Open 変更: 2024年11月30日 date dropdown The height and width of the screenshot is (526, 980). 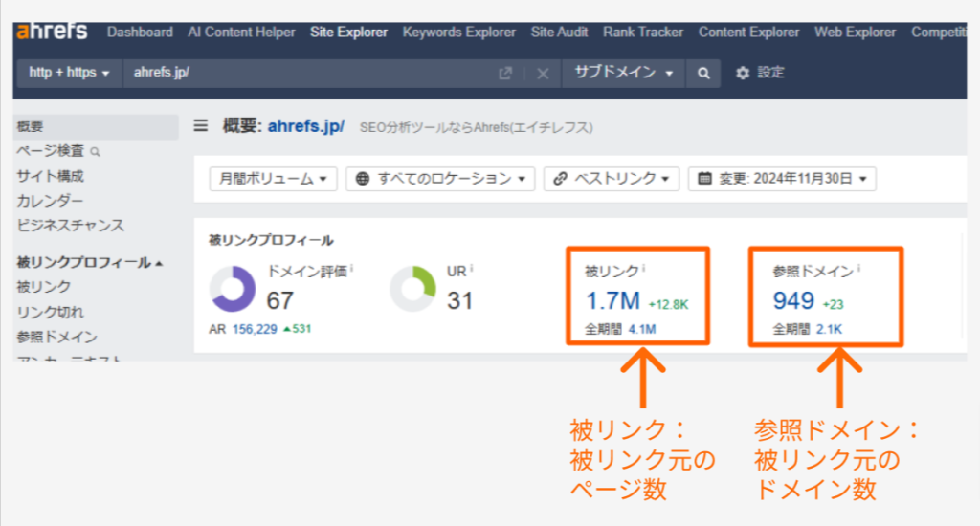(x=782, y=179)
